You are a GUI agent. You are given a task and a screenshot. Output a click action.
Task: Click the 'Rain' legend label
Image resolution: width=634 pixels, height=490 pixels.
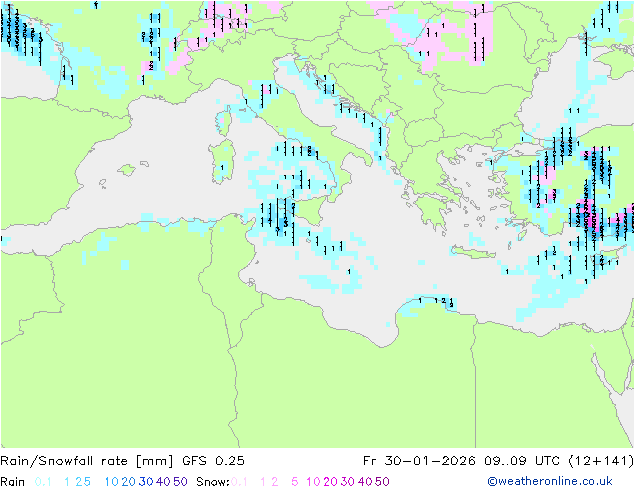[x=13, y=482]
